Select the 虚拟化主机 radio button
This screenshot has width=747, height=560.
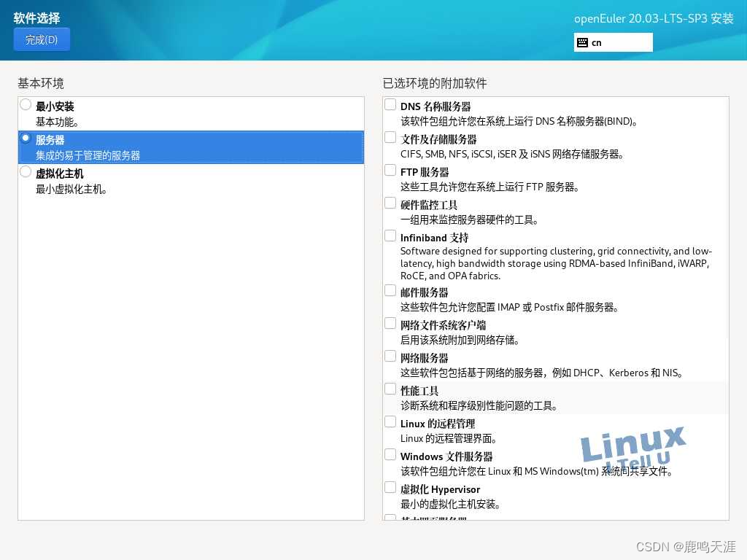click(x=26, y=171)
